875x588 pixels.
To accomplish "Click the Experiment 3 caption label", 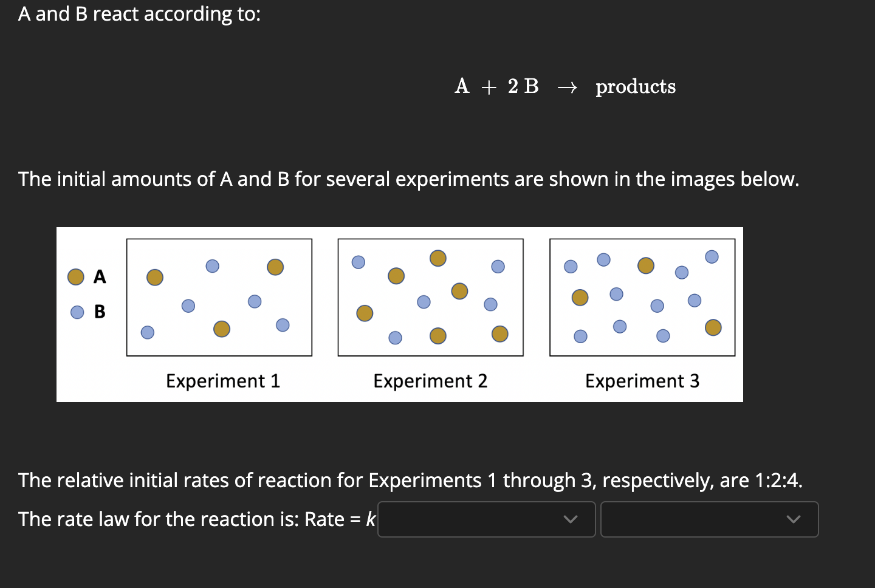I will [x=642, y=381].
